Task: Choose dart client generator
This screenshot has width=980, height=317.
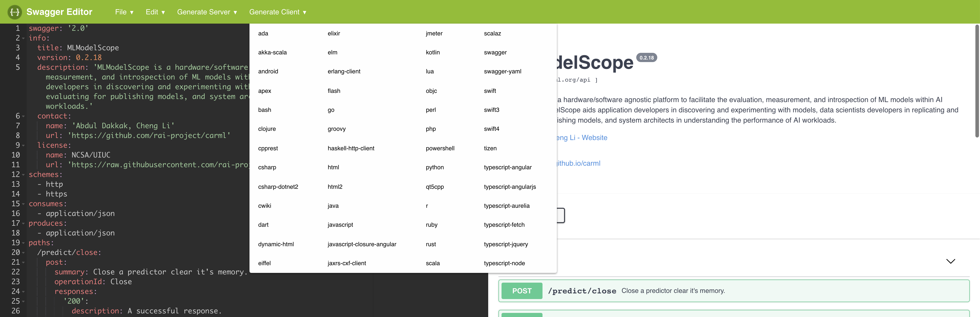Action: click(x=263, y=225)
